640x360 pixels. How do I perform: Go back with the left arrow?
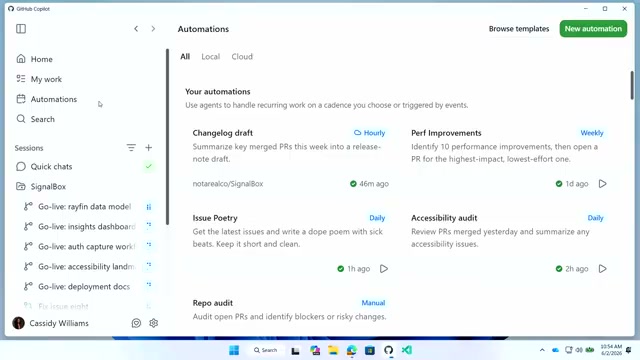tap(136, 29)
